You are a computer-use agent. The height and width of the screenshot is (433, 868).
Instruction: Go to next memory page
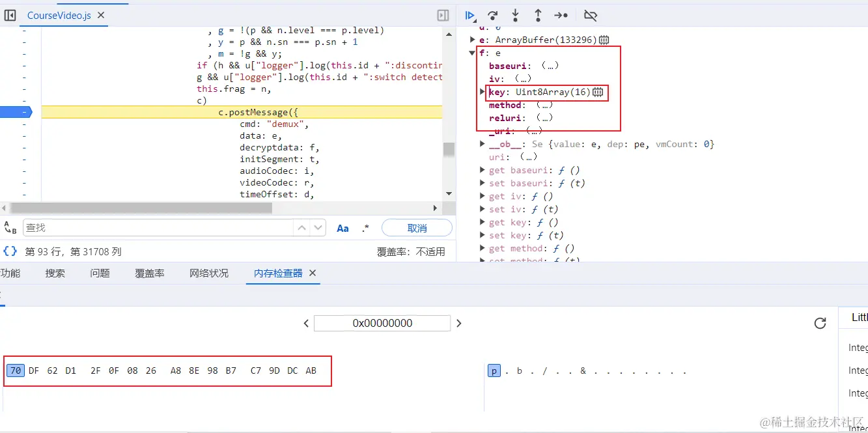point(459,324)
